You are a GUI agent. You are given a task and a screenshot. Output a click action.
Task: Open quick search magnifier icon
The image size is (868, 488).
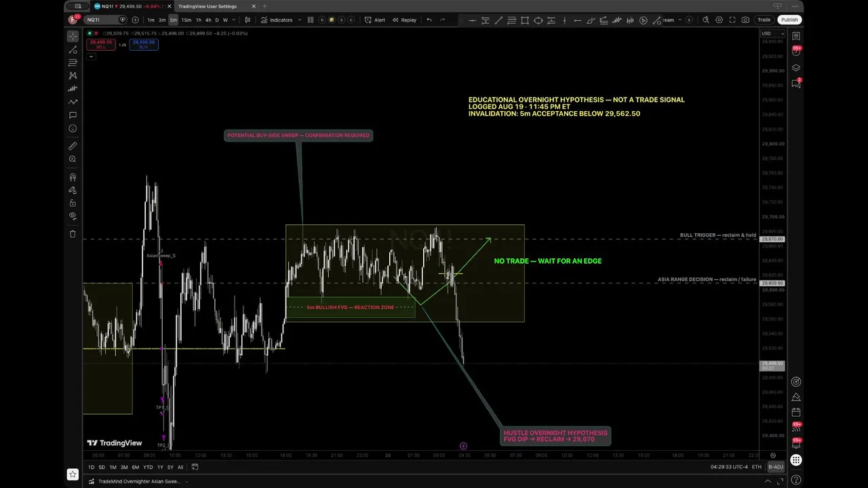706,20
